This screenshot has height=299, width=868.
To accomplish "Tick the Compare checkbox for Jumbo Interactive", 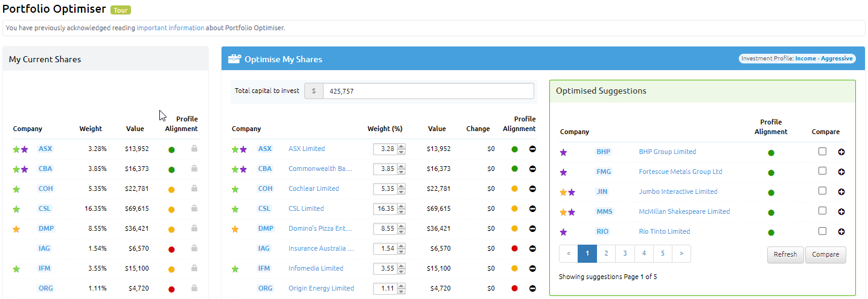I will (822, 191).
